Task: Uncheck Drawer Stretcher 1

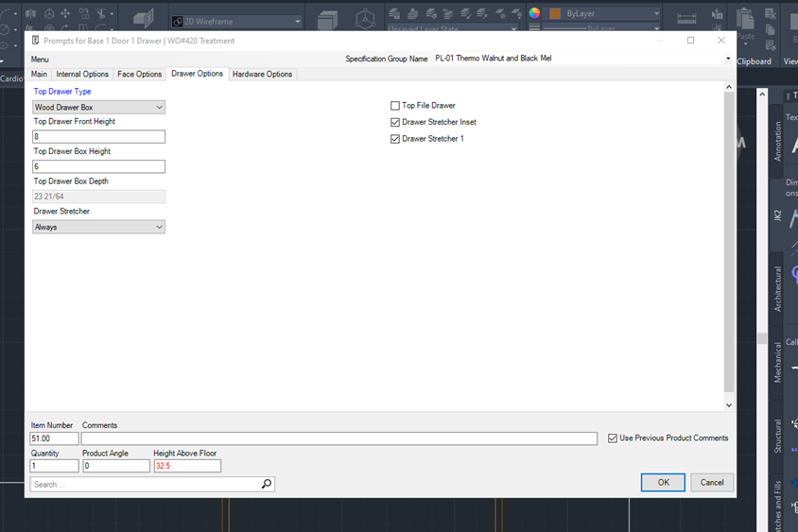Action: point(395,139)
